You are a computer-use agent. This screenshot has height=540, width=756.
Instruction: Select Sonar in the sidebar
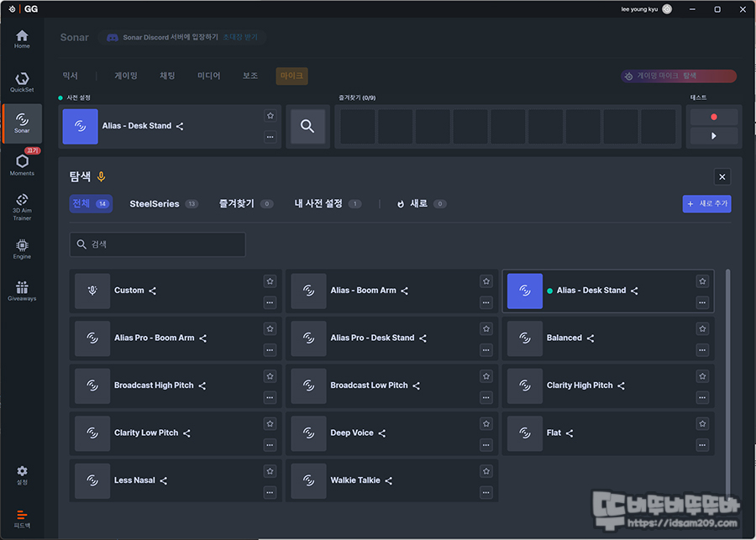tap(22, 123)
